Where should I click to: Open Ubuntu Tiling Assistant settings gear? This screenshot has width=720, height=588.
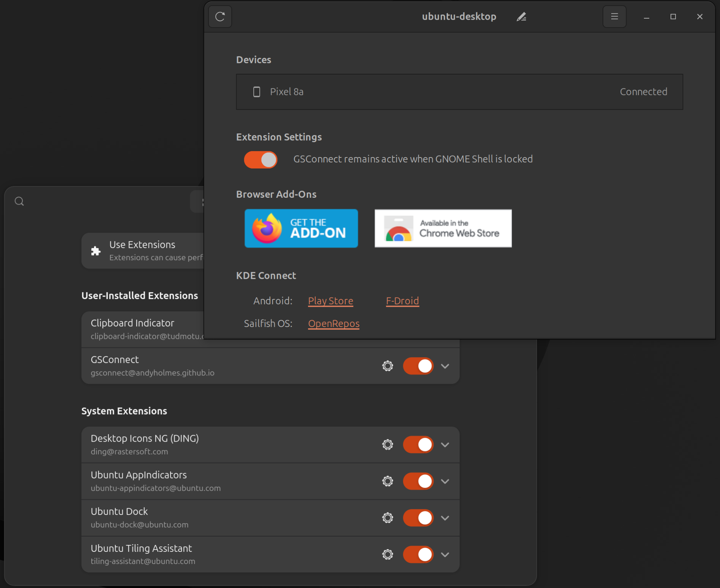tap(388, 555)
